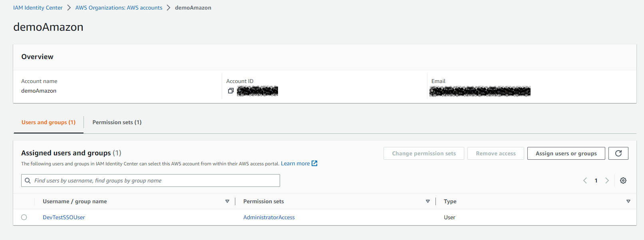Screen dimensions: 644x240
Task: Navigate to IAM Identity Center breadcrumb link
Action: pos(38,7)
